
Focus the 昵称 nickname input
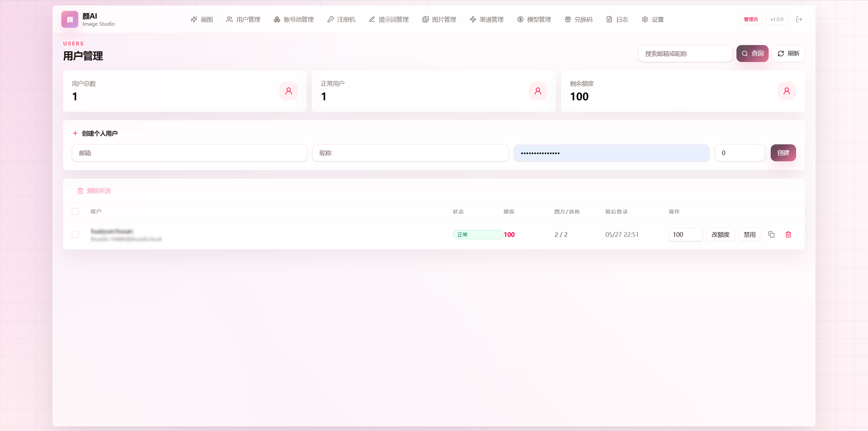(x=410, y=153)
